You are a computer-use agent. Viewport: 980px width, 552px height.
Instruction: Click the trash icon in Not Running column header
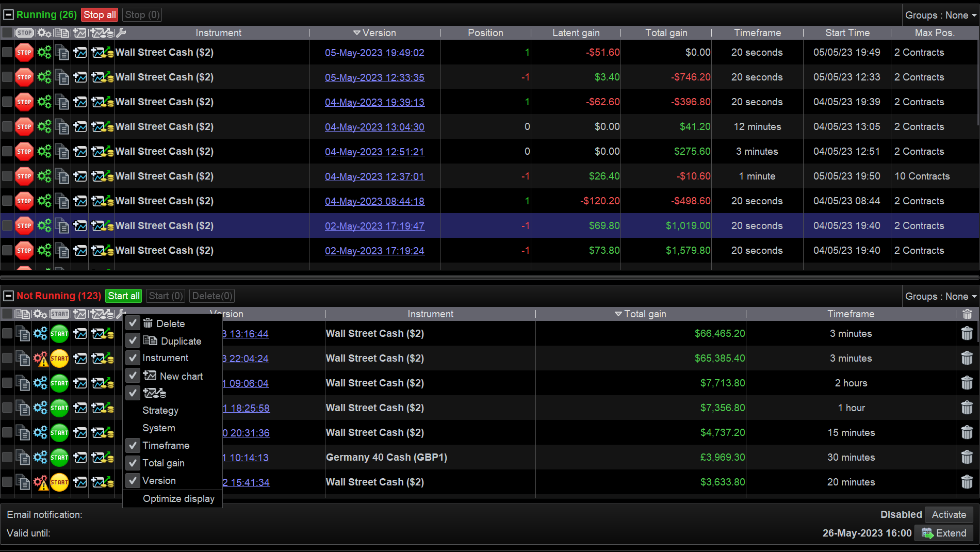point(968,314)
